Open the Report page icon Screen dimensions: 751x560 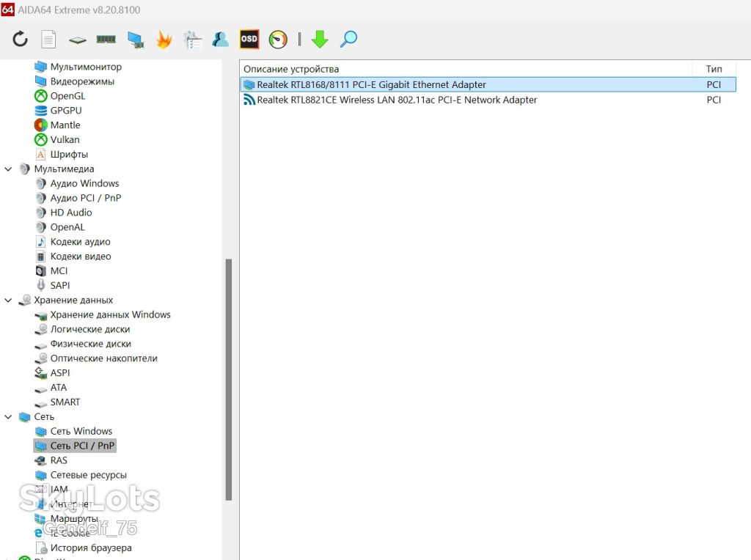[48, 40]
